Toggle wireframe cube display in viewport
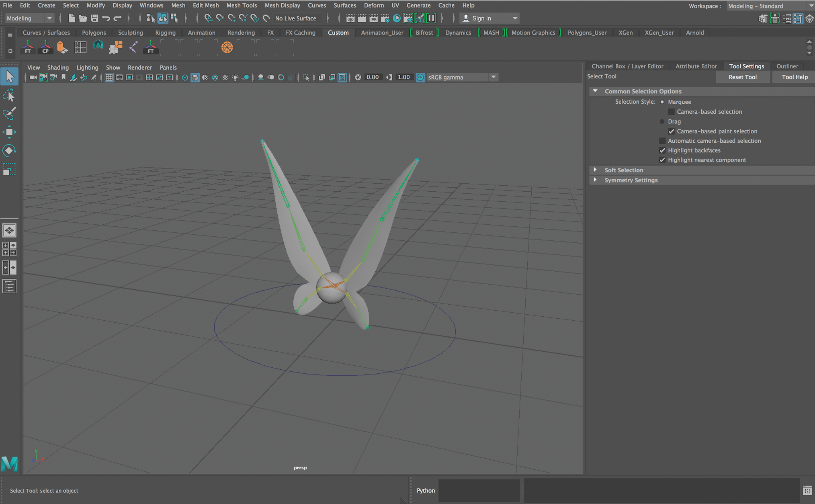Viewport: 815px width, 504px height. coord(185,77)
